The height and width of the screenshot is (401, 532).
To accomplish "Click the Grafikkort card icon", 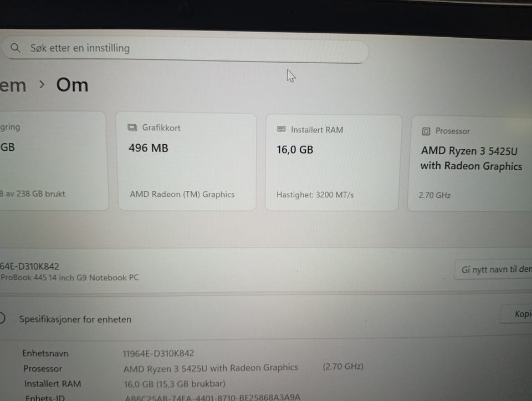I will point(132,128).
